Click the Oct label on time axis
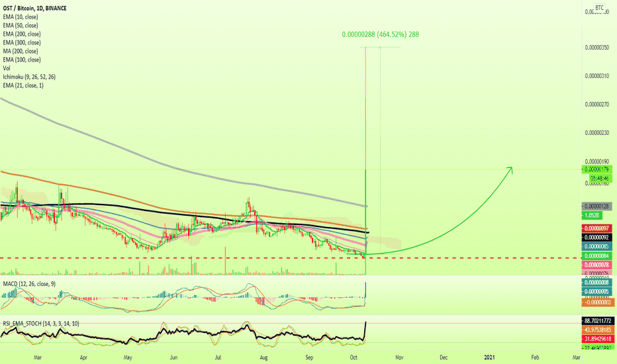This screenshot has width=617, height=364. [354, 357]
